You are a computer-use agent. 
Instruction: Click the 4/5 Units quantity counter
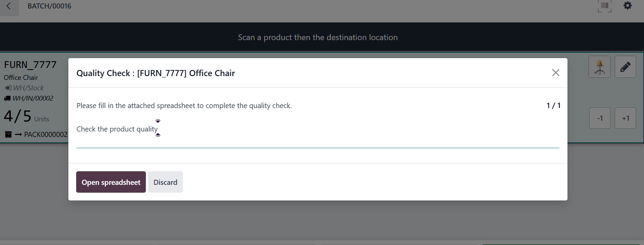26,117
